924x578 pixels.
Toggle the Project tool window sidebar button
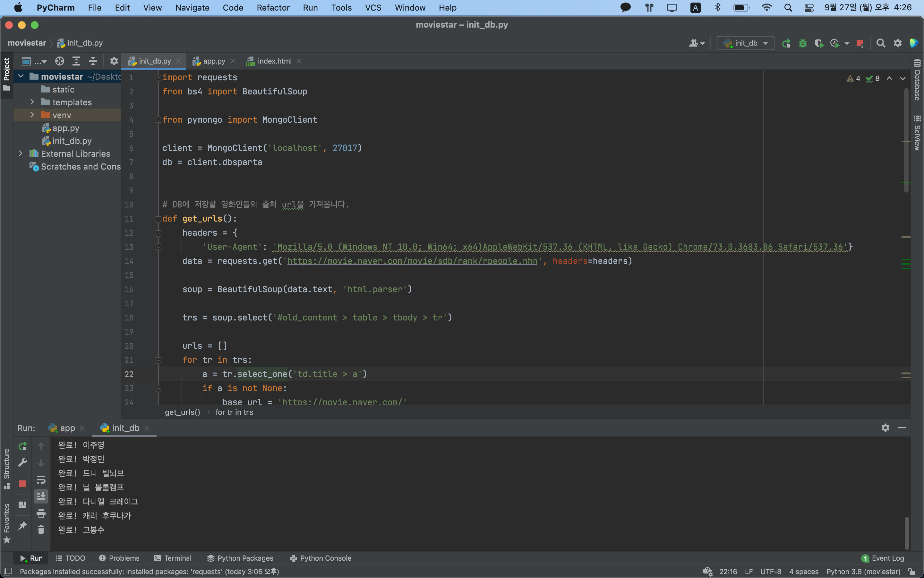(x=6, y=74)
